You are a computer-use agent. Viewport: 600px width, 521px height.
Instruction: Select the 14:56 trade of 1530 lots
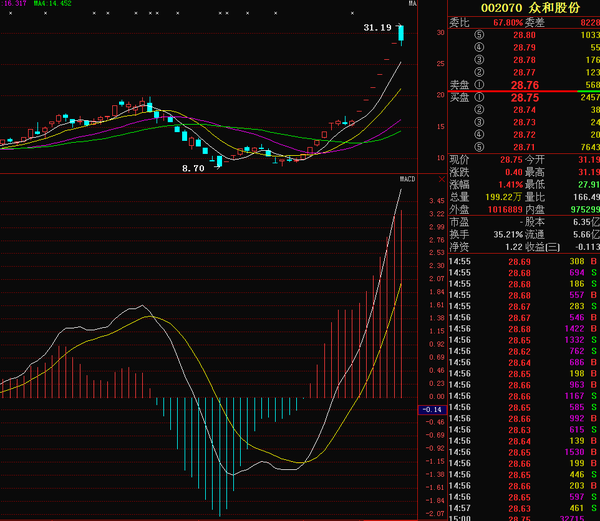pyautogui.click(x=523, y=452)
